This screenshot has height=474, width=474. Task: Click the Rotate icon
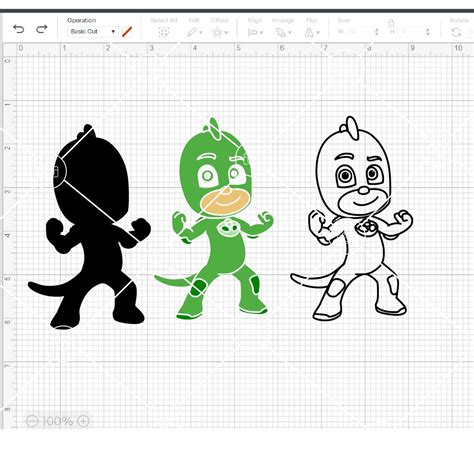click(x=456, y=32)
